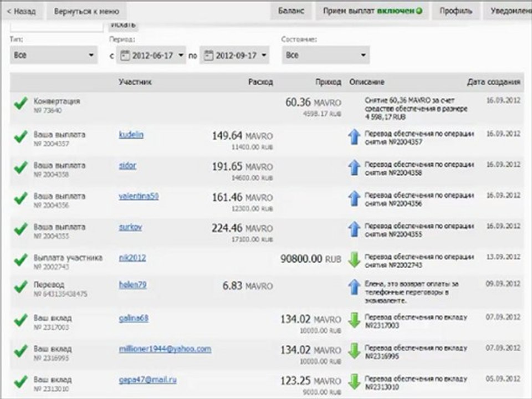
Task: Click the date 05.09.2012
Action: click(503, 378)
